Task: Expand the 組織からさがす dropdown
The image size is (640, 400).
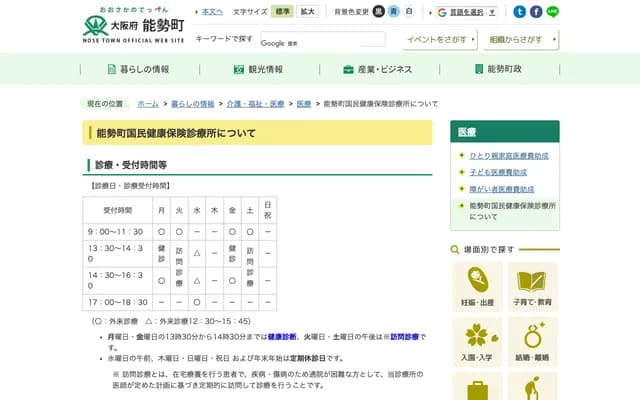Action: [522, 39]
